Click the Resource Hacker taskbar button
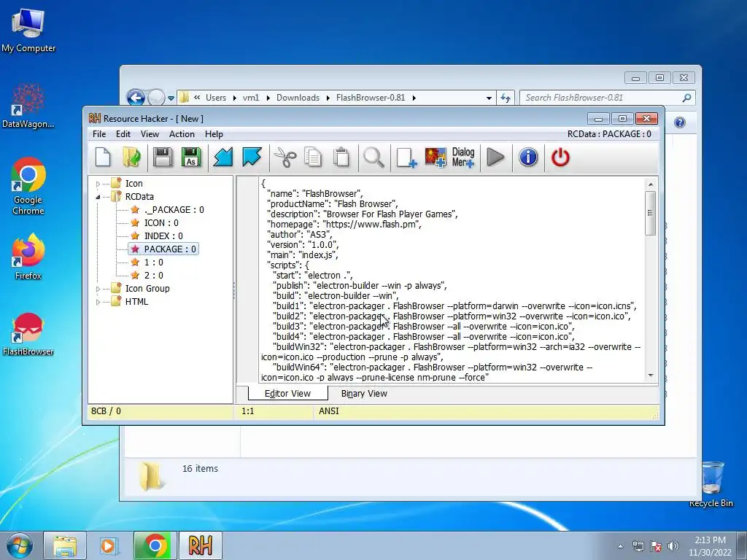Screen dimensions: 747x560 [x=200, y=545]
